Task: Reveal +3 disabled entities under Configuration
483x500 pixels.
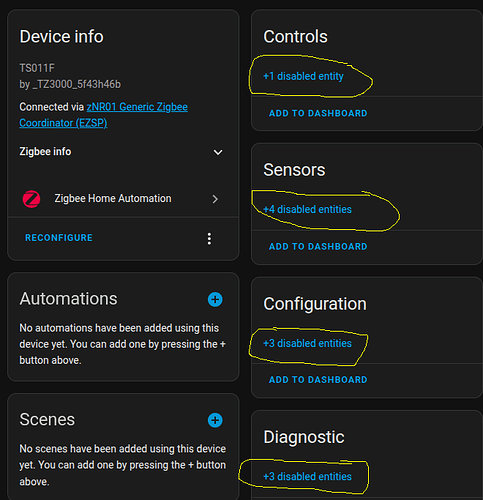Action: coord(307,343)
